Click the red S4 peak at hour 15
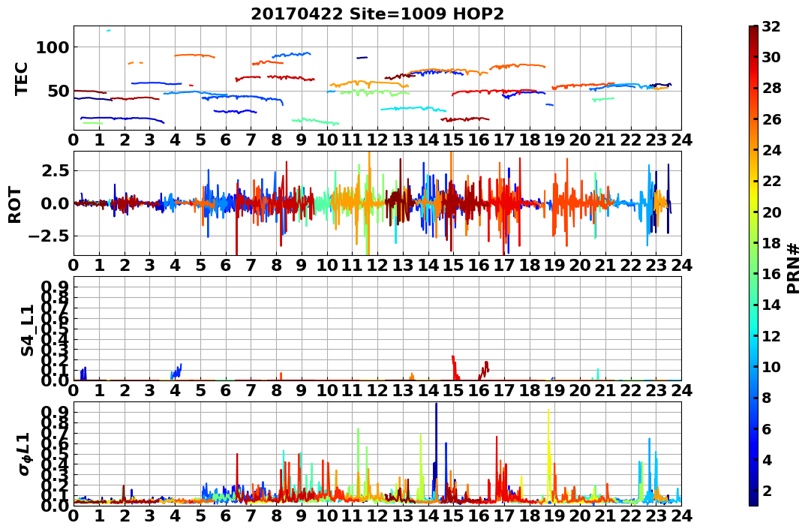This screenshot has height=532, width=808. click(x=455, y=367)
